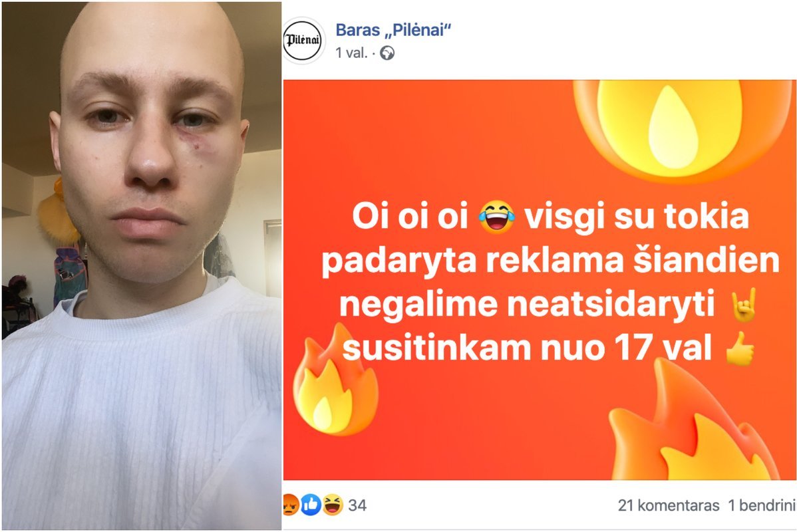Open the "1 val." post timestamp
This screenshot has width=797, height=532.
(x=351, y=53)
